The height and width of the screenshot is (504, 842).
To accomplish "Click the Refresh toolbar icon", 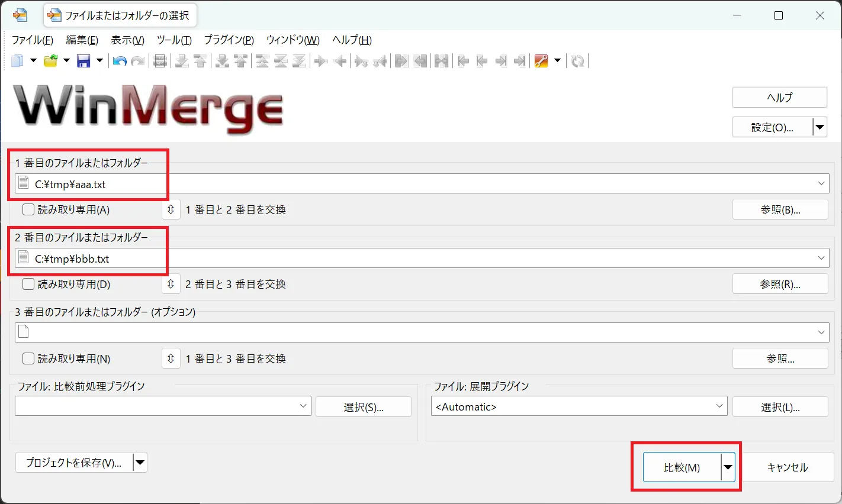I will pos(578,61).
